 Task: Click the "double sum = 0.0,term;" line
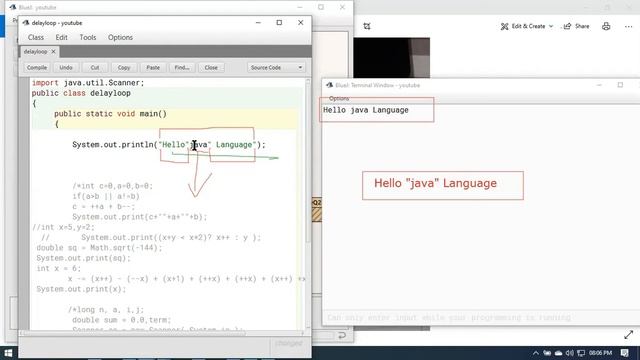[x=122, y=320]
